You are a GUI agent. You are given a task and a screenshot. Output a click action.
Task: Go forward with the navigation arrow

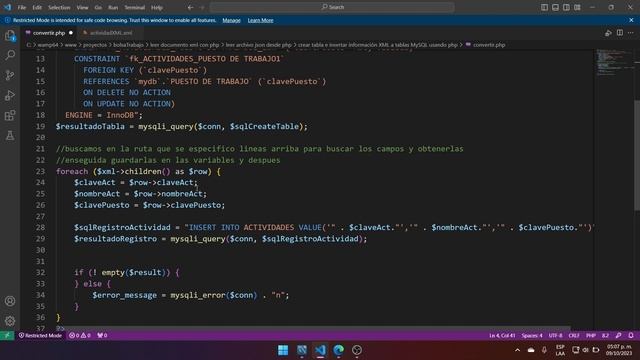click(x=202, y=7)
